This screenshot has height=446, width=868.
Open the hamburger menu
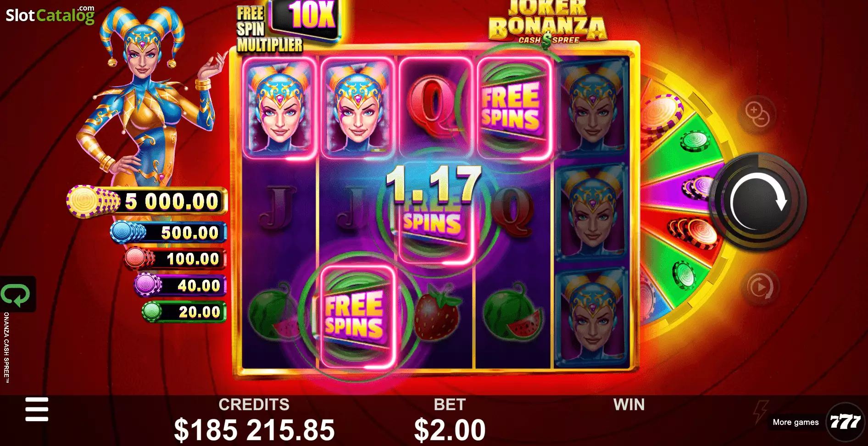37,409
